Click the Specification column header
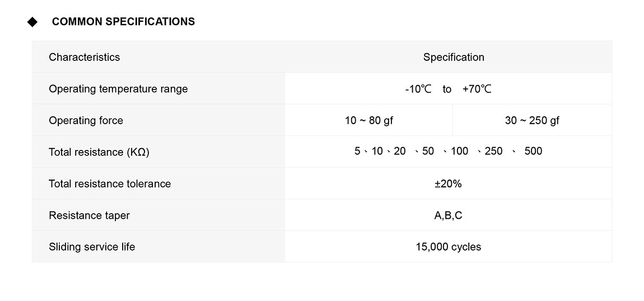644x301 pixels. click(x=454, y=57)
